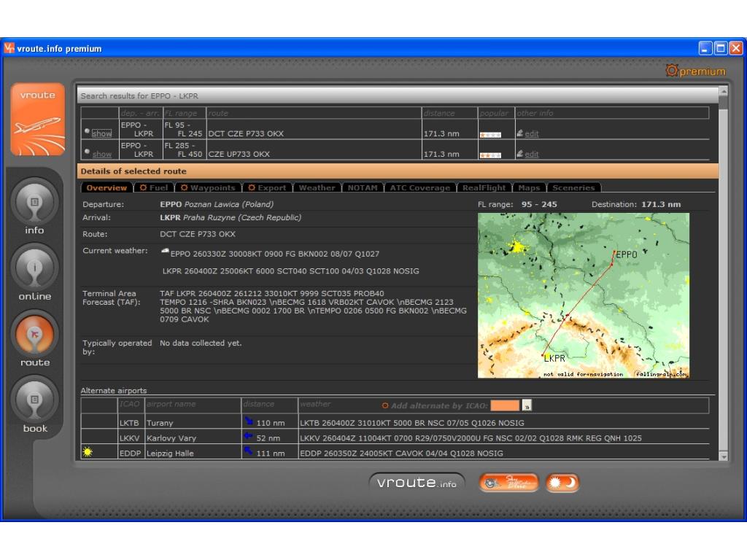Click the edit pencil for CZE UP733 OKX

tap(519, 154)
